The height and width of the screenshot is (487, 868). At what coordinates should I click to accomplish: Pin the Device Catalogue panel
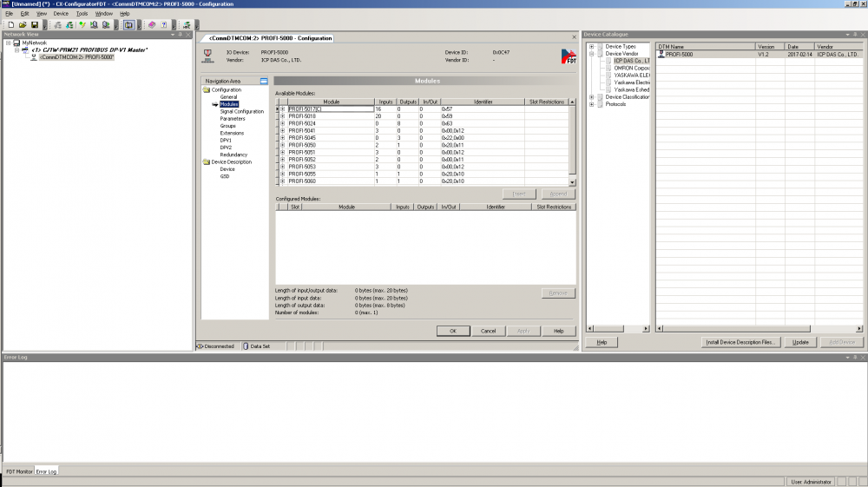855,35
